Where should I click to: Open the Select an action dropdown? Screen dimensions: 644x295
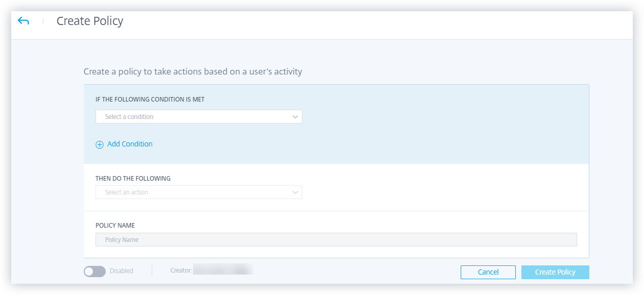[198, 192]
